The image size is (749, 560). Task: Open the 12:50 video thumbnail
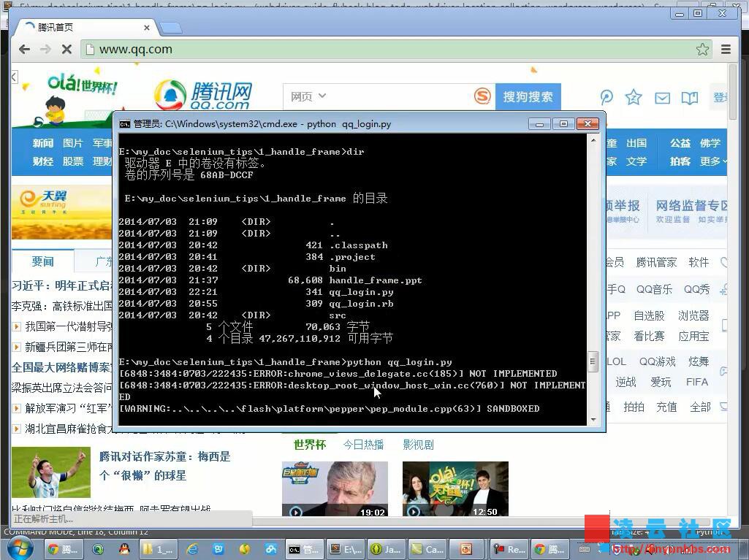[456, 489]
